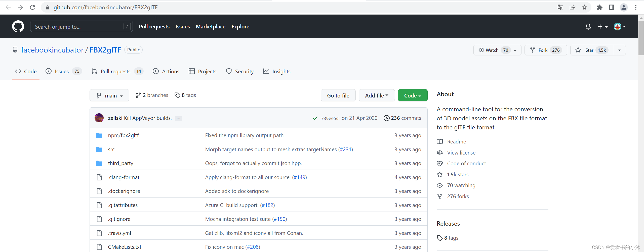Expand the star lists dropdown arrow

click(x=620, y=50)
